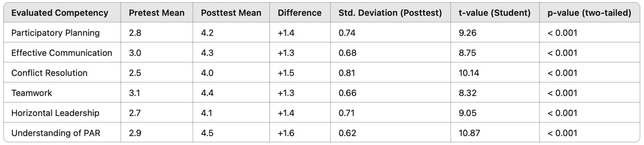Click the t-value 10.87 cell
Viewport: 644px width, 145px height.
click(x=469, y=133)
